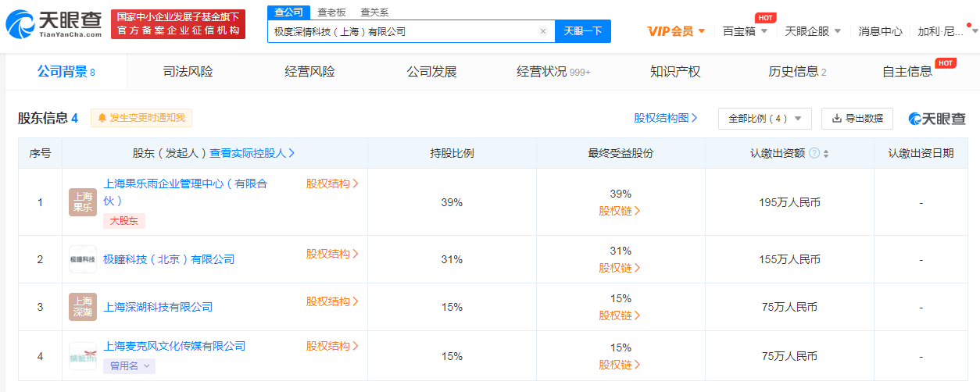Expand the 全部比例 (4) dropdown

765,119
